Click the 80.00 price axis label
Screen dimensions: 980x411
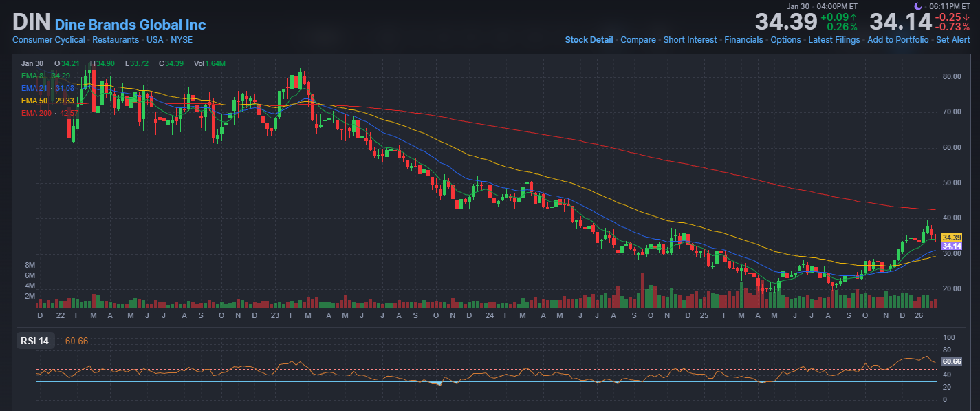point(951,76)
